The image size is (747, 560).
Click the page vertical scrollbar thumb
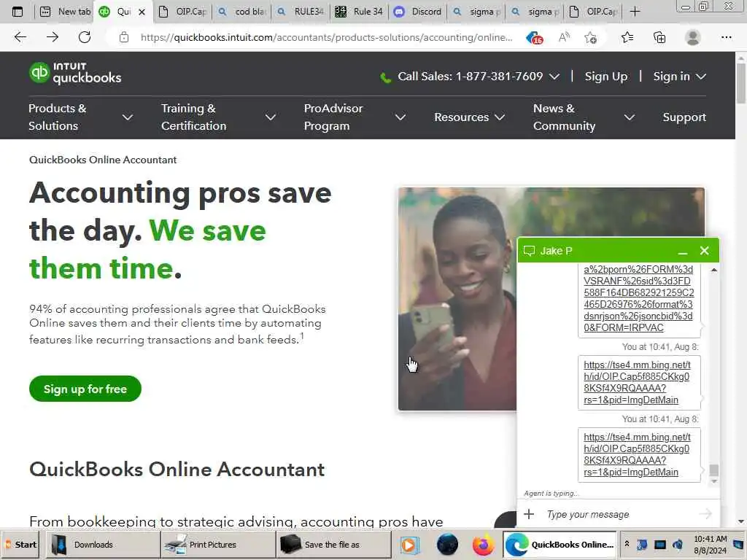[x=741, y=82]
